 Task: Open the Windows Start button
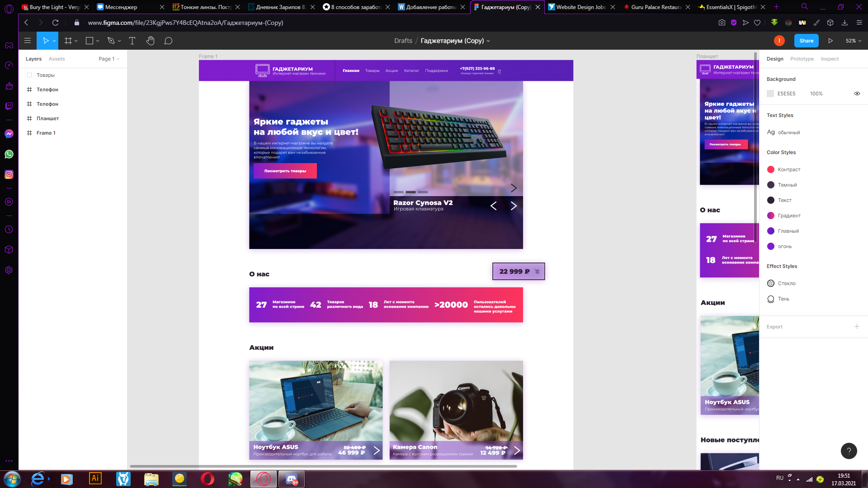click(x=12, y=479)
